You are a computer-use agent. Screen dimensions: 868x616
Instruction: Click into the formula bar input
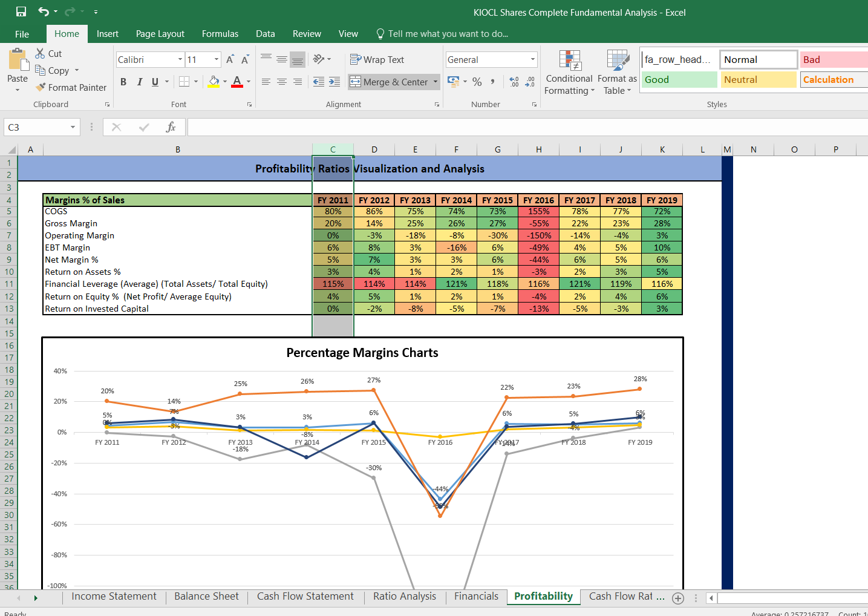(527, 127)
